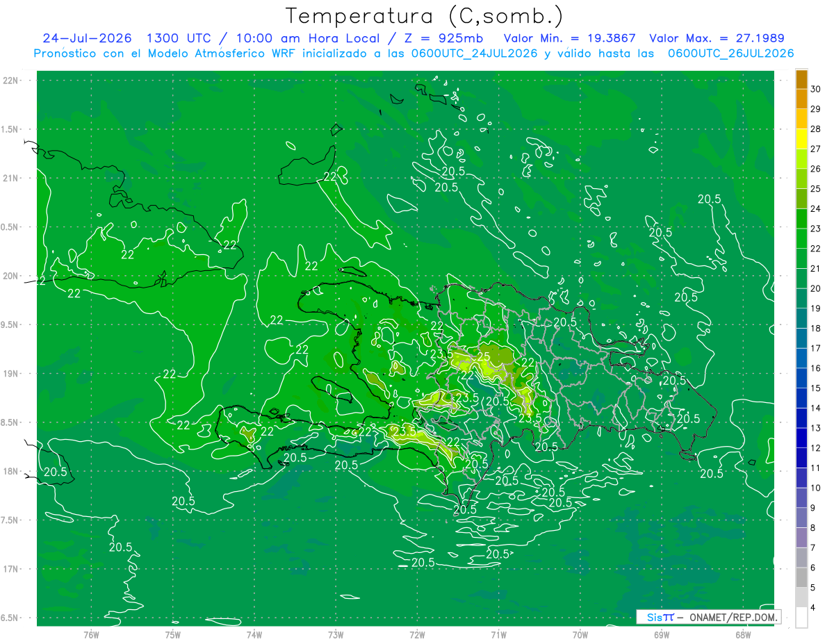Image resolution: width=834 pixels, height=644 pixels.
Task: Click the '22N' latitude axis label
Action: [x=11, y=81]
